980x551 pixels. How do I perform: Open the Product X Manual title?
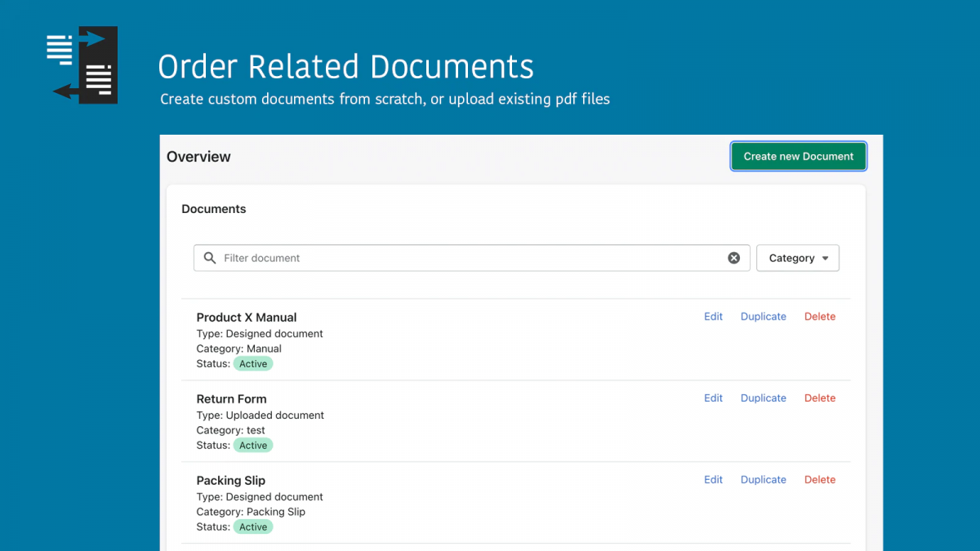(x=246, y=318)
